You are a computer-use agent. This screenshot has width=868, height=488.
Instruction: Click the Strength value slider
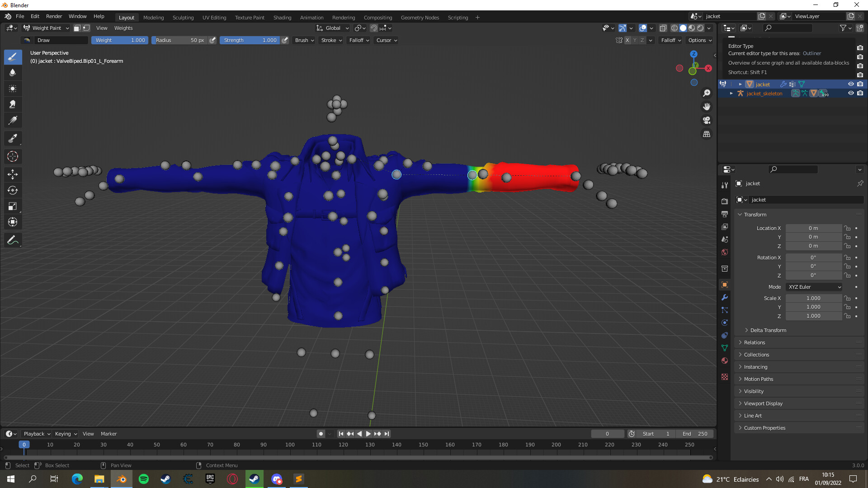click(250, 40)
